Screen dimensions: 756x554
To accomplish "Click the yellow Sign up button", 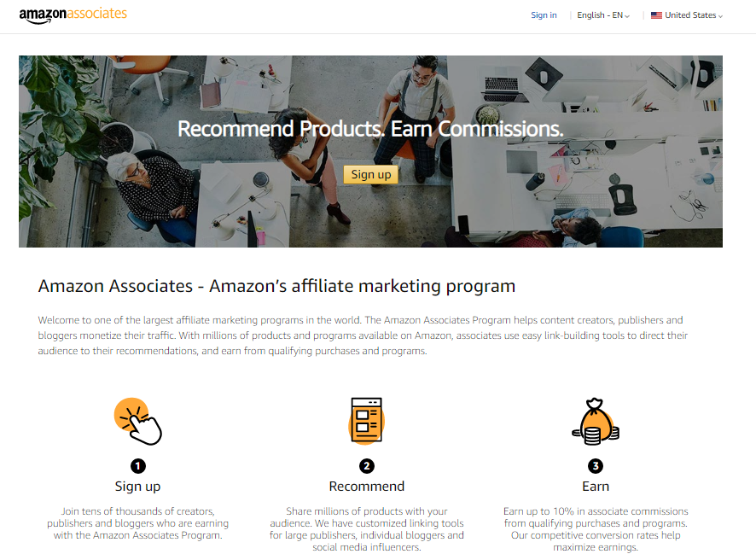I will coord(371,174).
